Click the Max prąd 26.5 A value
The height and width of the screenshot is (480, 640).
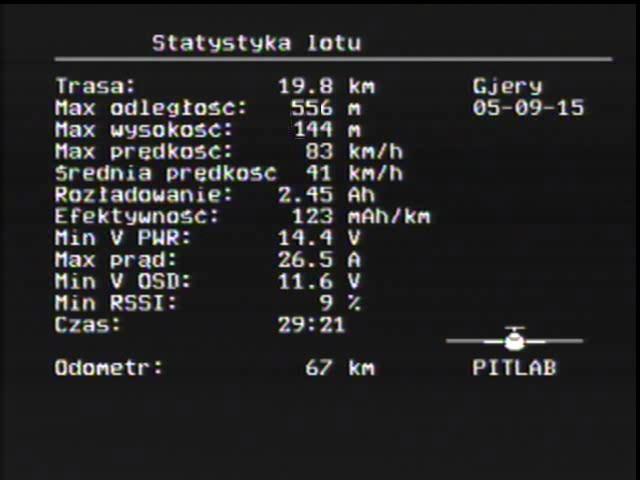[x=319, y=260]
